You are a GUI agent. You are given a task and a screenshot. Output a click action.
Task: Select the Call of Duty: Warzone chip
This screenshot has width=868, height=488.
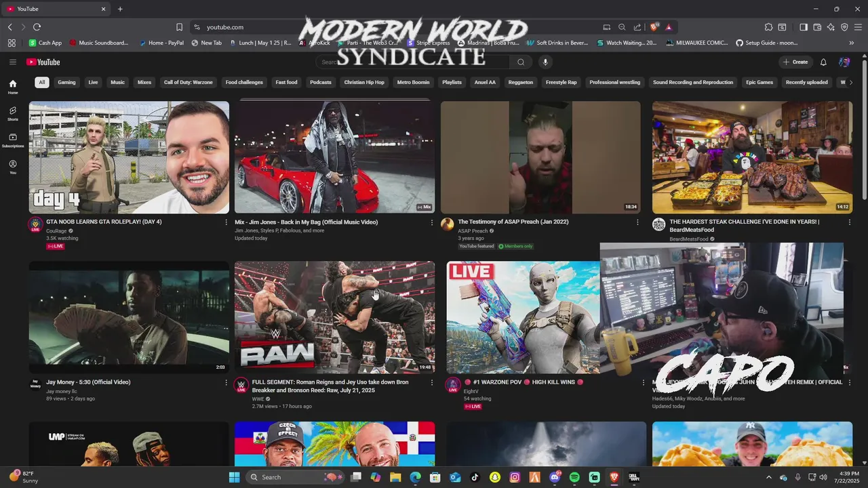pyautogui.click(x=189, y=82)
